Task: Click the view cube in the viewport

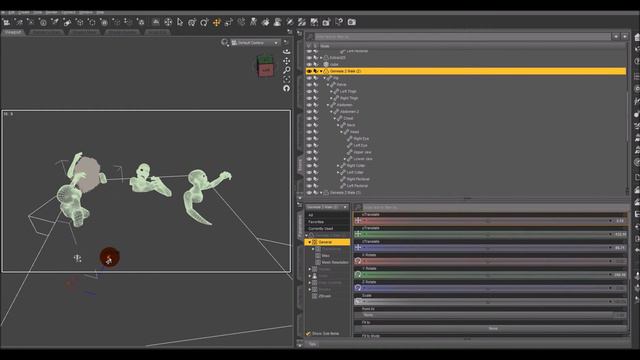Action: click(265, 66)
